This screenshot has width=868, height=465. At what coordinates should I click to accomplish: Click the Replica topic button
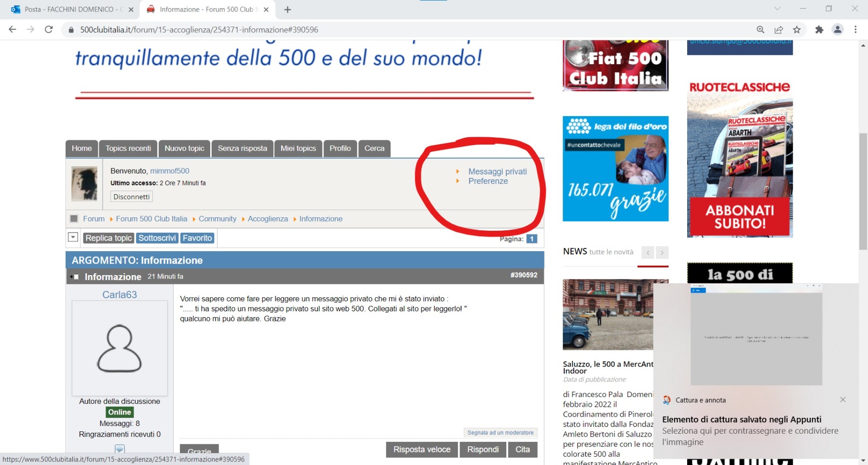click(108, 238)
